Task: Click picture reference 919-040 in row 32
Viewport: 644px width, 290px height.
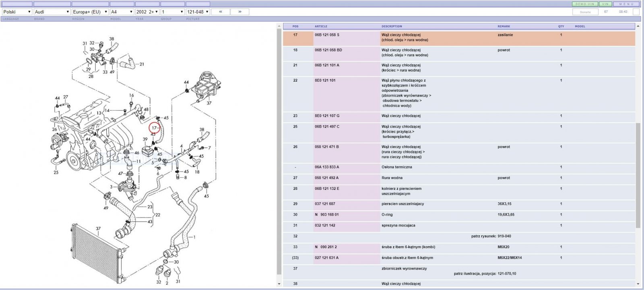Action: (x=504, y=236)
